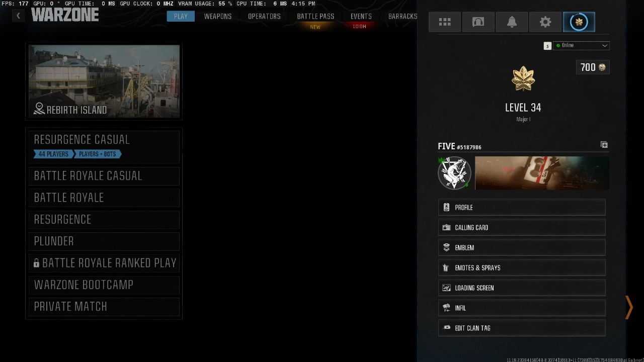644x362 pixels.
Task: Click the locked Battle Royale Ranked Play
Action: 104,263
